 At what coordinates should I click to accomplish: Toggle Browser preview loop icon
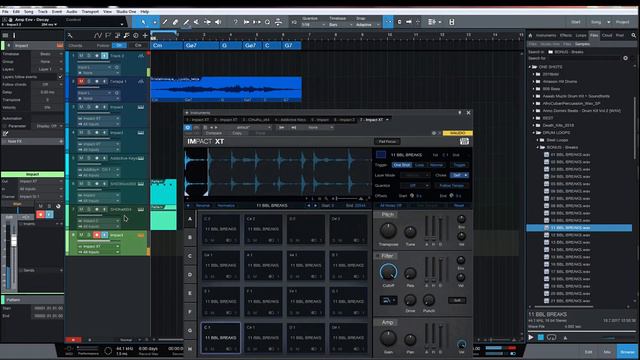click(x=552, y=338)
